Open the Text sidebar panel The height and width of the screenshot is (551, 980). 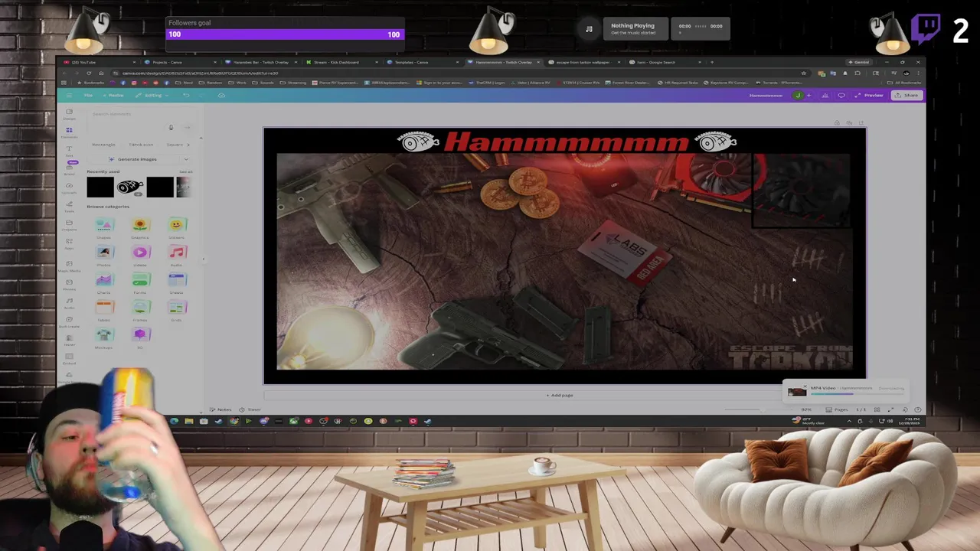coord(69,151)
